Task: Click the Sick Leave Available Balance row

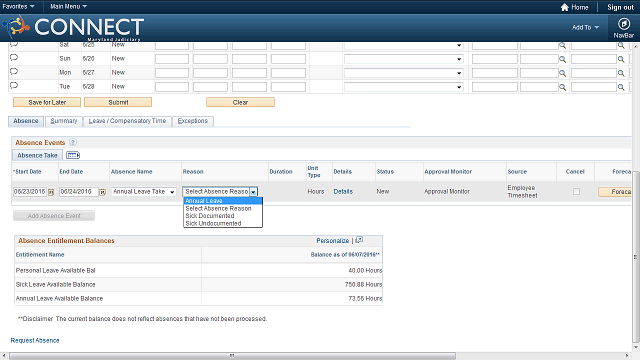Action: pos(199,284)
